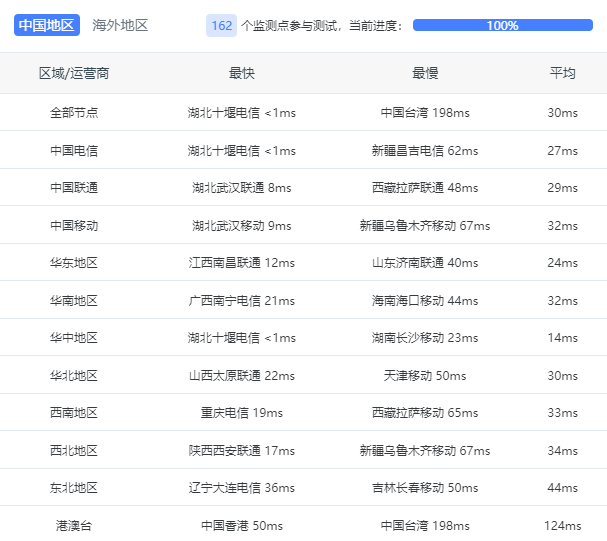The image size is (607, 541).
Task: Select the 东北地区 row label
Action: click(x=74, y=488)
